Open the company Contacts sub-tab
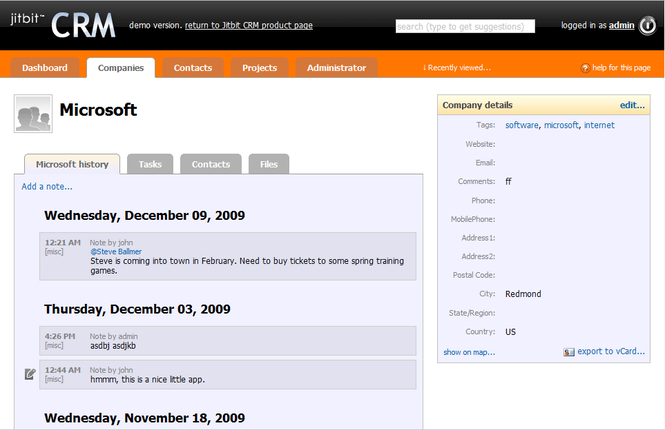The width and height of the screenshot is (665, 430). (211, 164)
